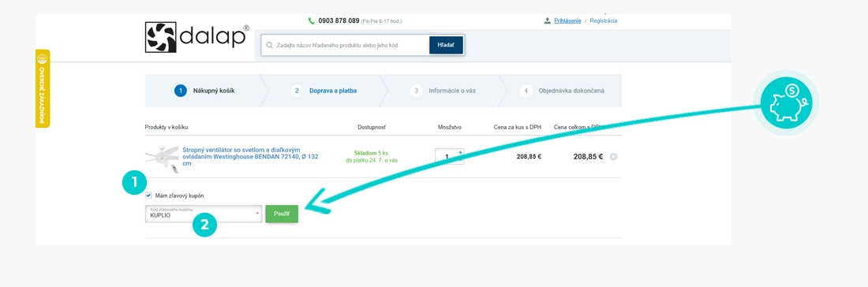Click the Použiť button
This screenshot has width=868, height=287.
[282, 214]
